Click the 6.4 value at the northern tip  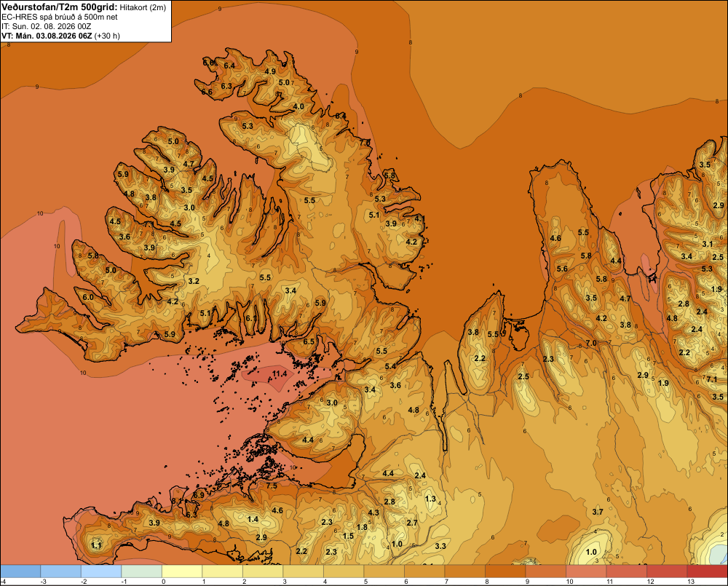[x=229, y=66]
